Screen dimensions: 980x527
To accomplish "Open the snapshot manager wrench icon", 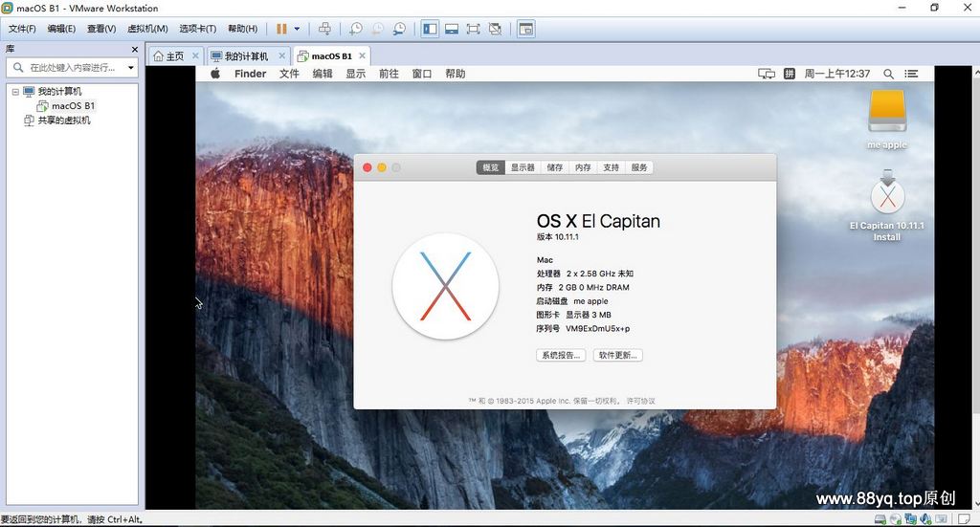I will [399, 29].
